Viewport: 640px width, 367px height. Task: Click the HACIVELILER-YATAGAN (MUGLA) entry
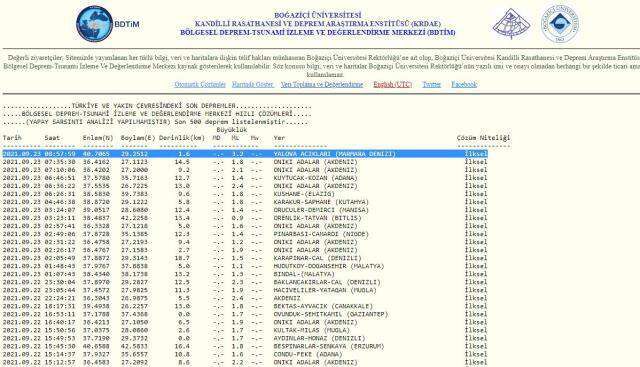click(x=325, y=290)
